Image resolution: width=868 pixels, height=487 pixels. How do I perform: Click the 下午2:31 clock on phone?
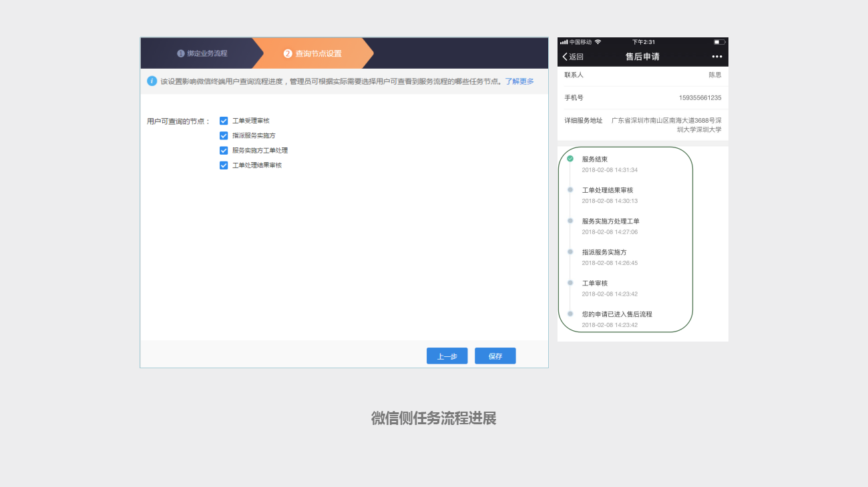click(x=644, y=42)
